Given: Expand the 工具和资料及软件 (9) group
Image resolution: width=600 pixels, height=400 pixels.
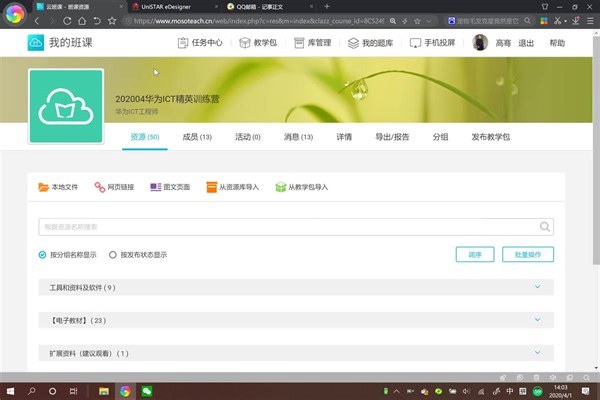Looking at the screenshot, I should 296,287.
